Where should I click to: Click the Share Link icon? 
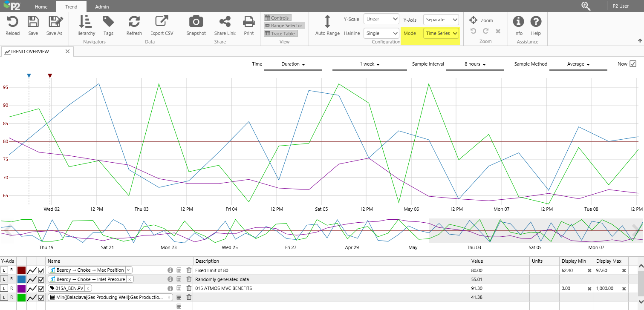click(x=225, y=22)
